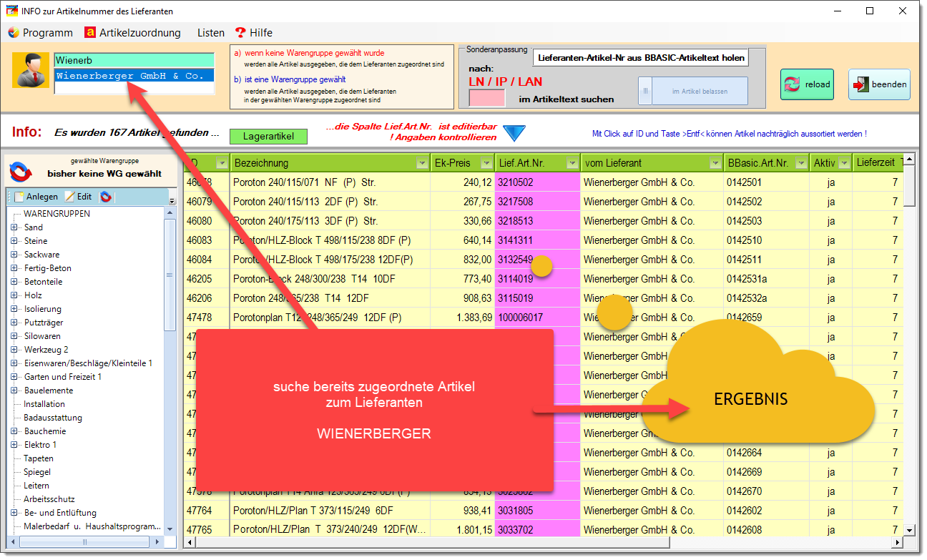Select the Installation tree item
This screenshot has width=927, height=560.
(44, 404)
